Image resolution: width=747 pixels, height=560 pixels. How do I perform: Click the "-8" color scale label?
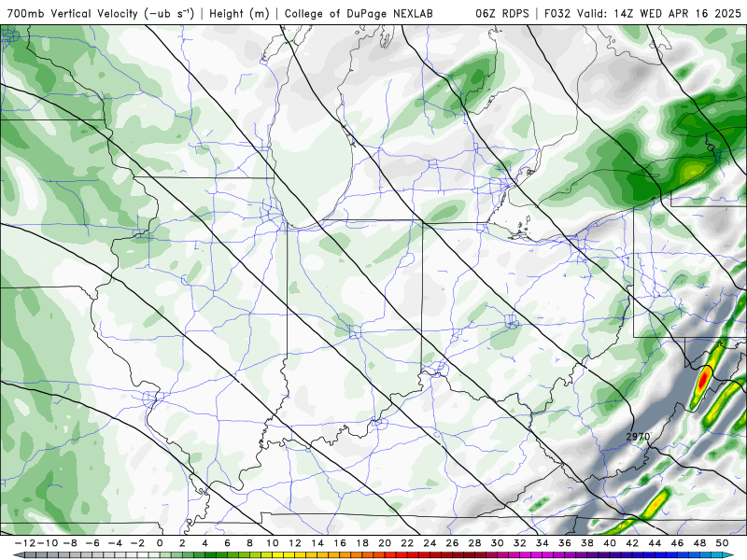71,543
